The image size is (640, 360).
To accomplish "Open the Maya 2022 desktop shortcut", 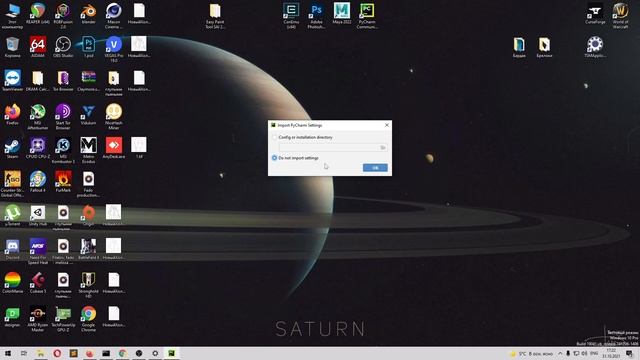I will 342,13.
